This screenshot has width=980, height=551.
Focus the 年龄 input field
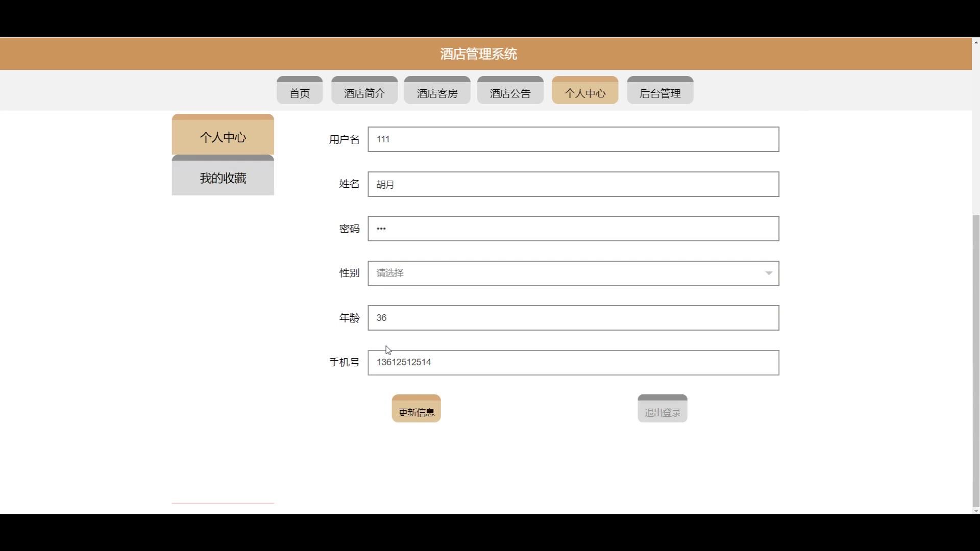[x=573, y=318]
